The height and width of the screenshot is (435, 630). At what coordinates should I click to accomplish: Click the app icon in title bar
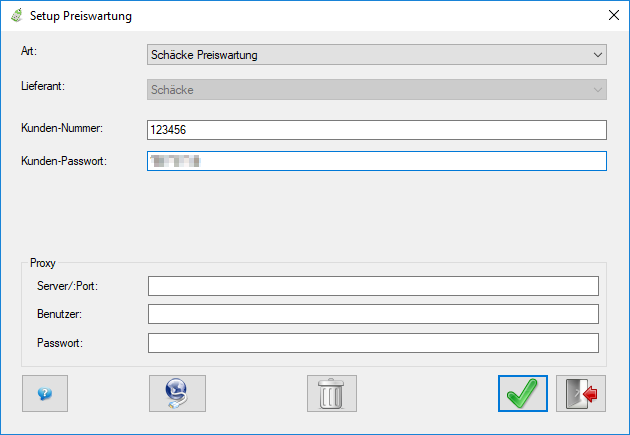click(16, 16)
